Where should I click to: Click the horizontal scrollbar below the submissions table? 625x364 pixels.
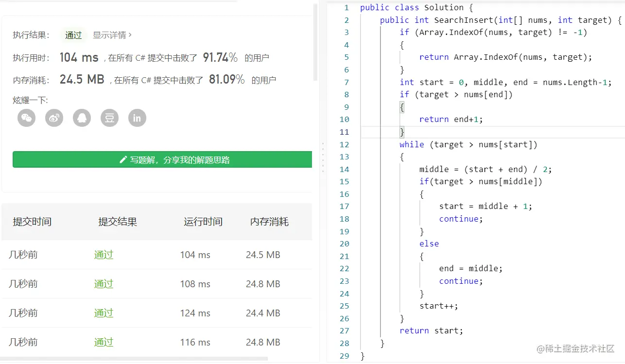point(135,359)
